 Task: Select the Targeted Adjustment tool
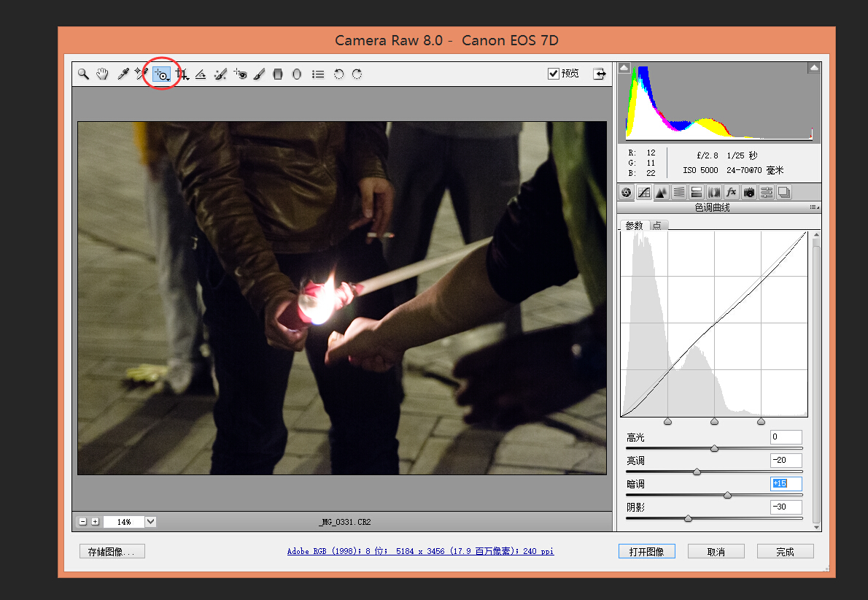(162, 74)
